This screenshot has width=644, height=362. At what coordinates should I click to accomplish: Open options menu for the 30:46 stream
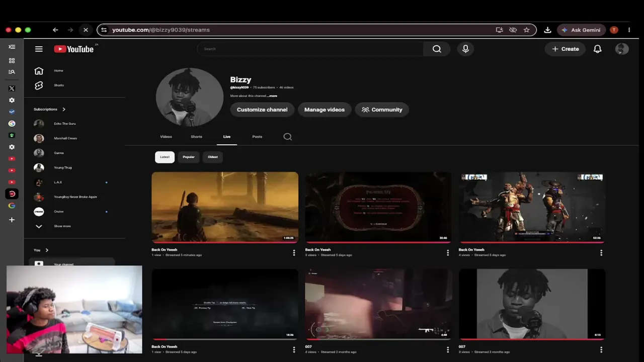coord(448,253)
